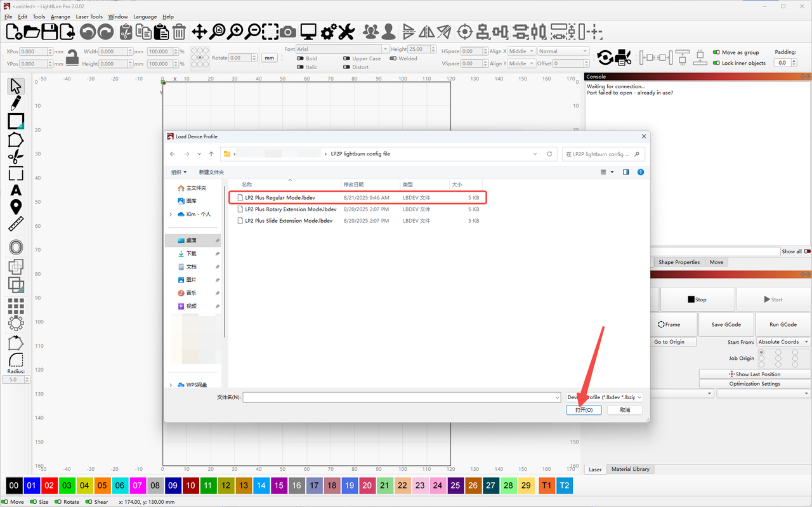812x507 pixels.
Task: Click the 新建文件夹 new folder button
Action: point(211,172)
